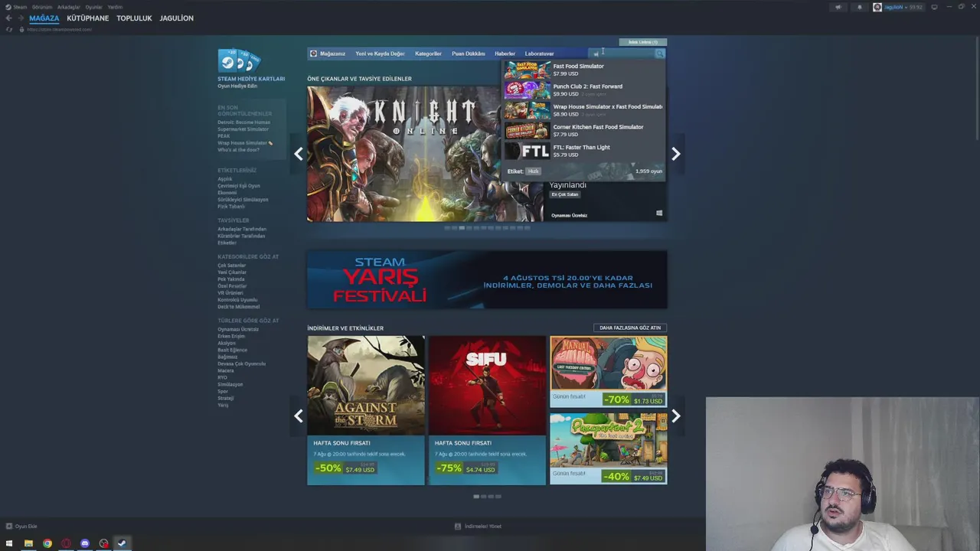Select the MAĞAZA tab
The height and width of the screenshot is (551, 980).
pyautogui.click(x=44, y=18)
